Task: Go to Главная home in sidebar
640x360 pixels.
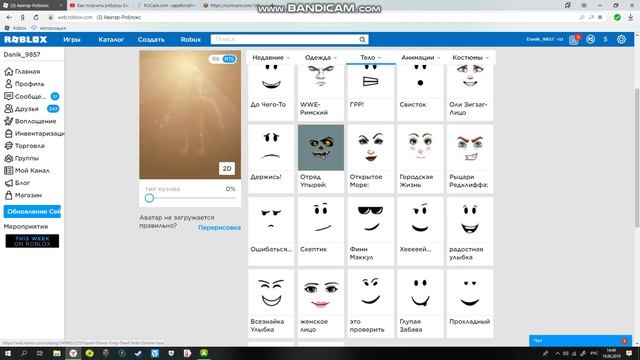Action: coord(22,71)
